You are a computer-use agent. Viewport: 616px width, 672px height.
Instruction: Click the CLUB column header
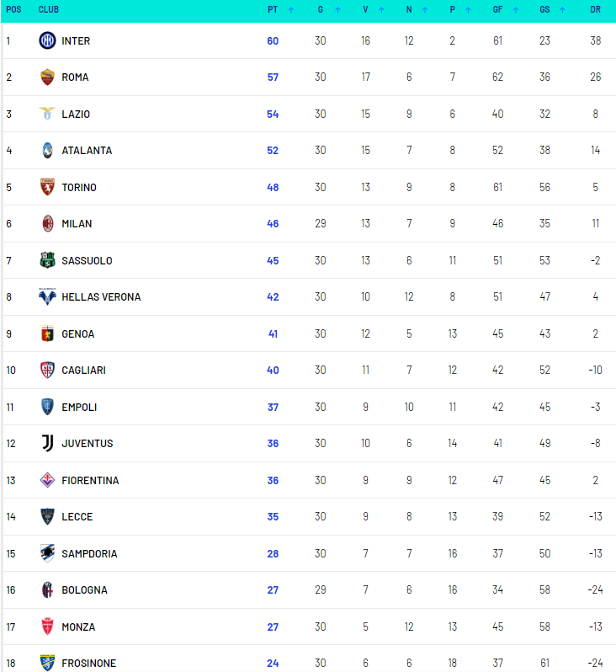click(x=48, y=10)
